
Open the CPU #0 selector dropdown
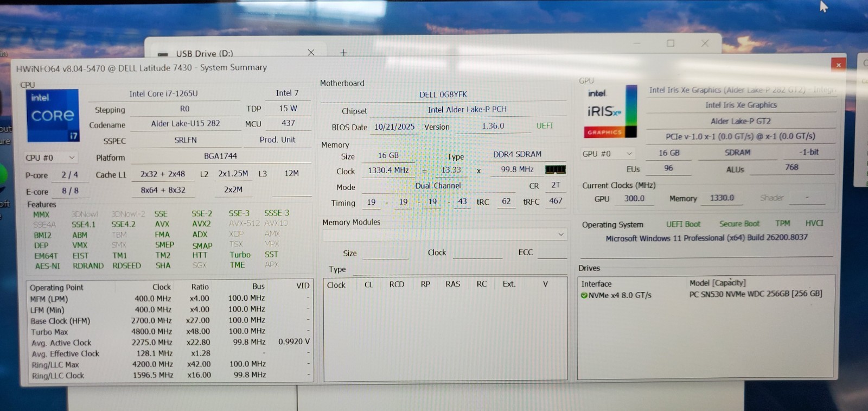point(50,157)
